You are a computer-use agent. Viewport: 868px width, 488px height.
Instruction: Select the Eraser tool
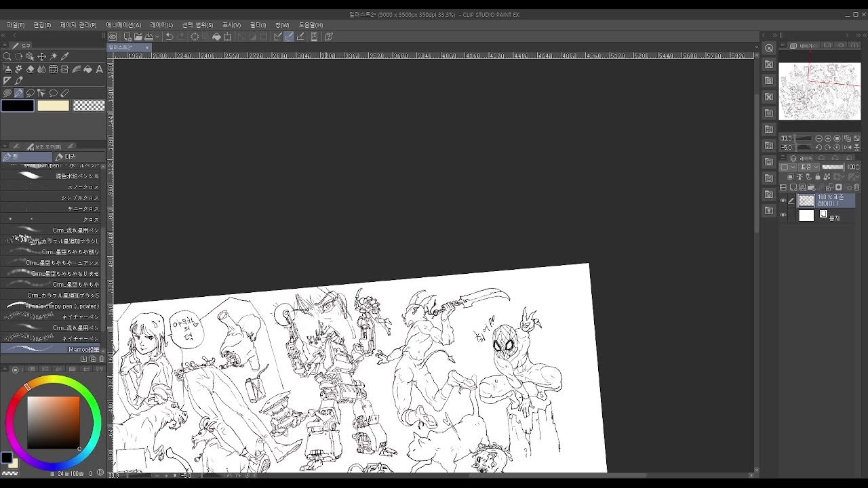pyautogui.click(x=30, y=69)
